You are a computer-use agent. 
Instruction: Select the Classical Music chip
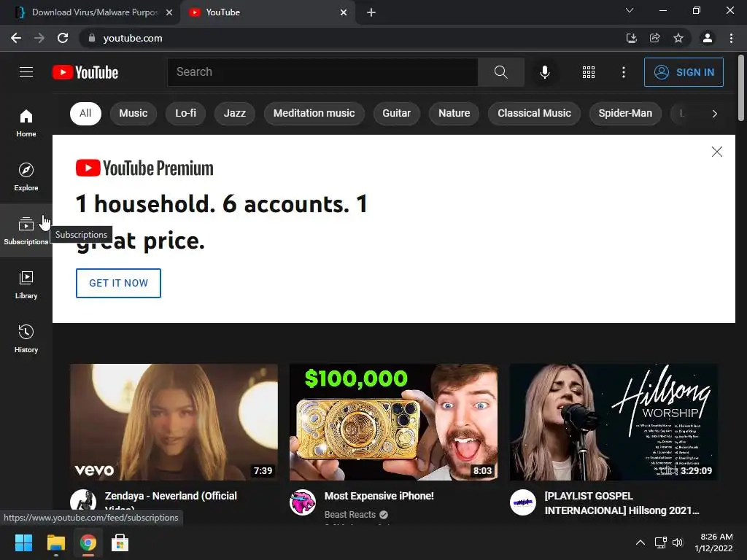click(x=534, y=113)
